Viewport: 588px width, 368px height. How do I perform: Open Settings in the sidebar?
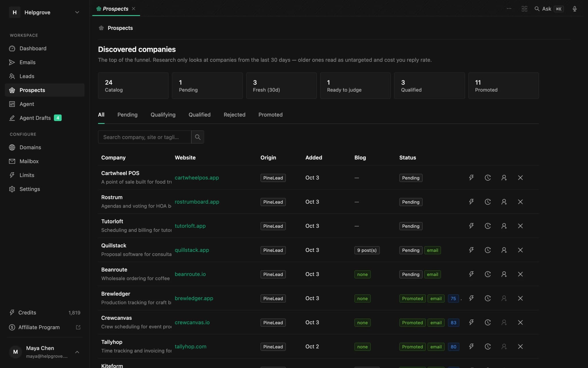coord(45,189)
